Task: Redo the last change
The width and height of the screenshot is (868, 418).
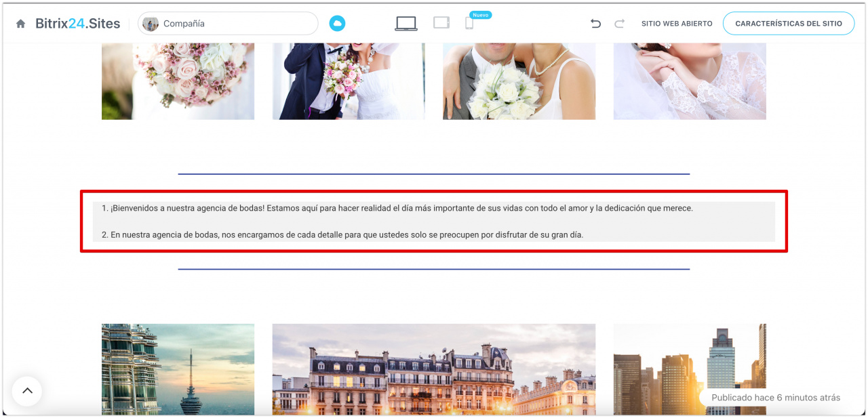Action: [x=619, y=24]
